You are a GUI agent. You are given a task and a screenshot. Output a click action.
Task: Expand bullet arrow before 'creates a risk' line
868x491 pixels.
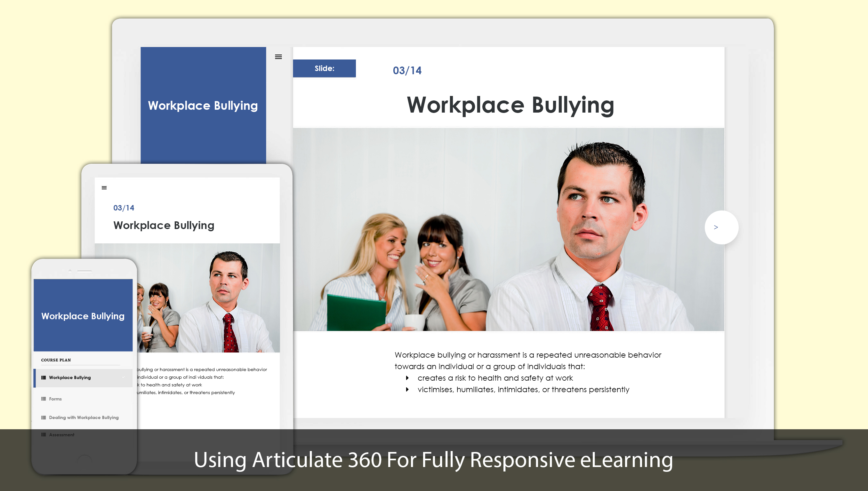pos(407,378)
